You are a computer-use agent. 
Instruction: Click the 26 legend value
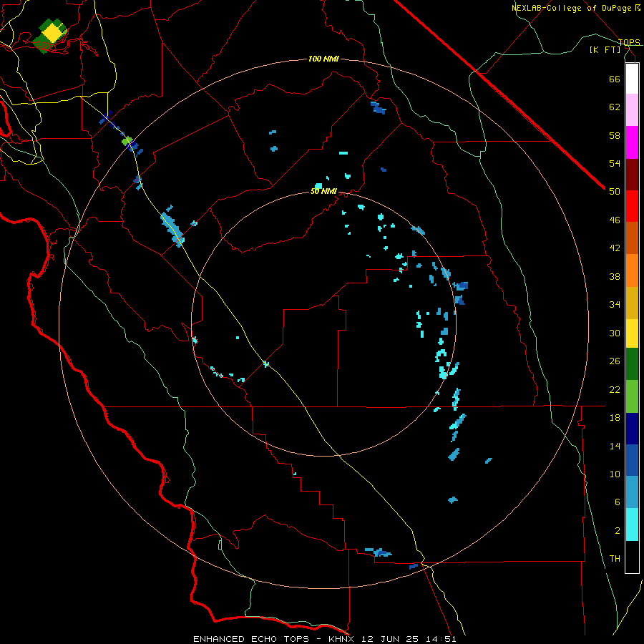[x=615, y=361]
